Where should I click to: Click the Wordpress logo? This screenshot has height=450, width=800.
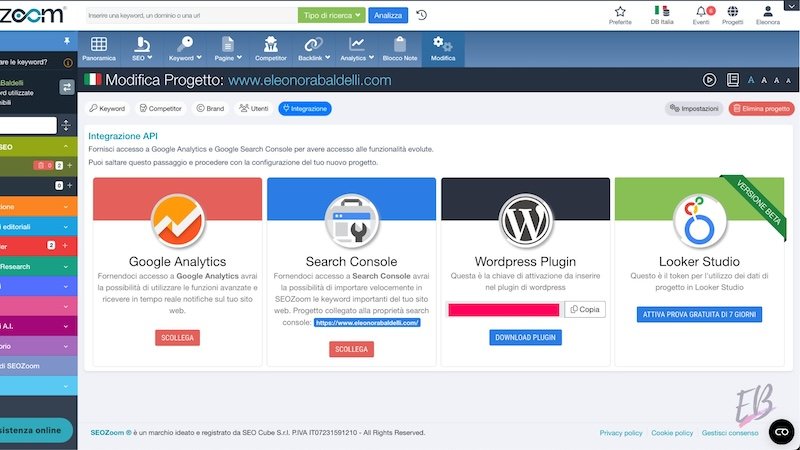[526, 221]
